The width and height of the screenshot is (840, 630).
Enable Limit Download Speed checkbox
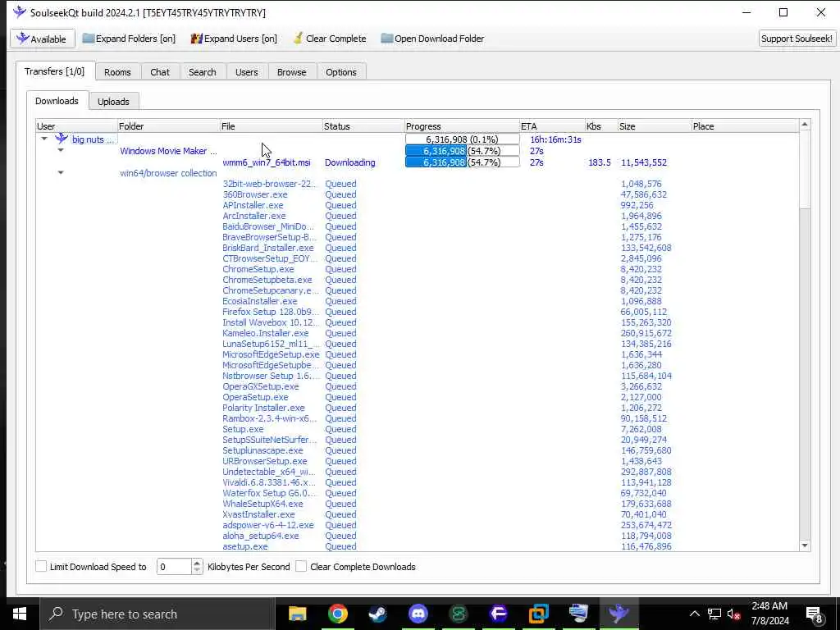coord(41,566)
